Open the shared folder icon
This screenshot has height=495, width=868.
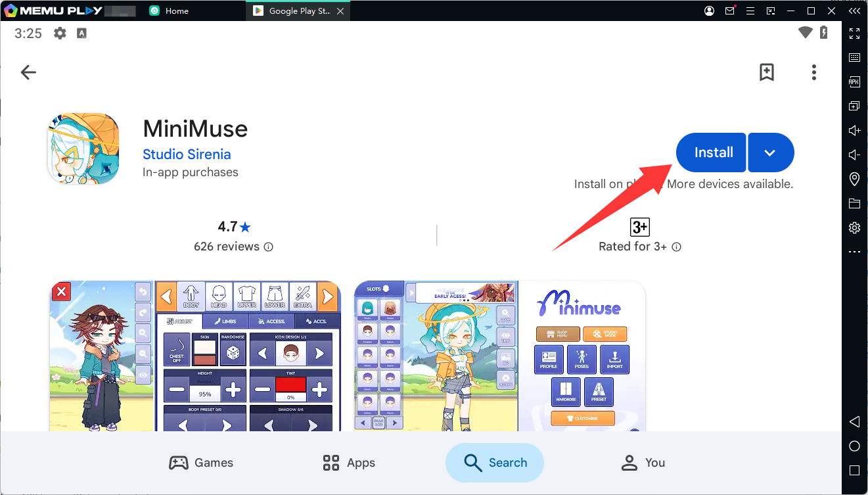(854, 203)
